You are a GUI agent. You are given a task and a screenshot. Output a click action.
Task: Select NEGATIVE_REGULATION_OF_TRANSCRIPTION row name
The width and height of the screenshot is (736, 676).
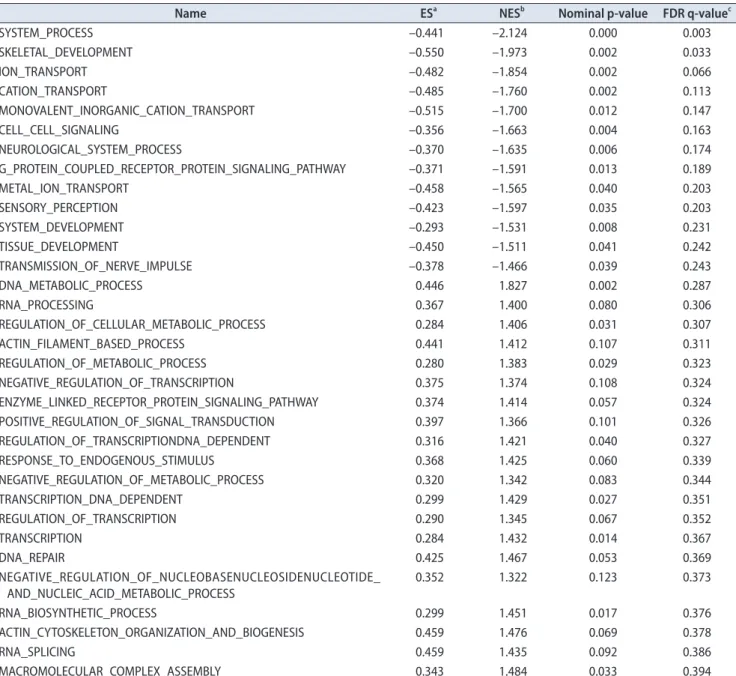click(117, 383)
